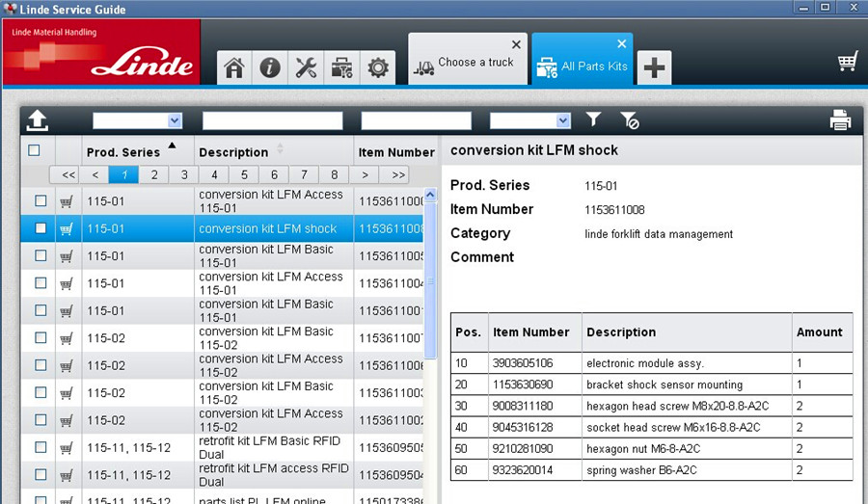
Task: Click the list scrollbar up arrow
Action: [x=430, y=195]
